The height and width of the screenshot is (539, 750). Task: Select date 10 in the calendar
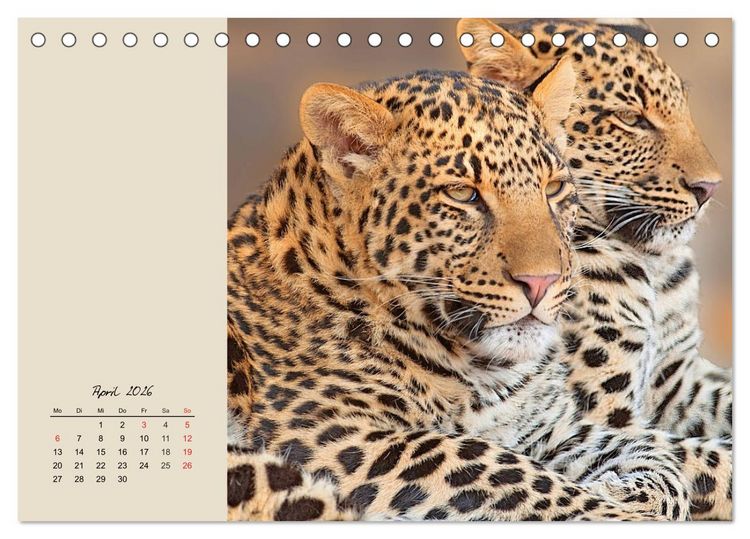coord(144,439)
